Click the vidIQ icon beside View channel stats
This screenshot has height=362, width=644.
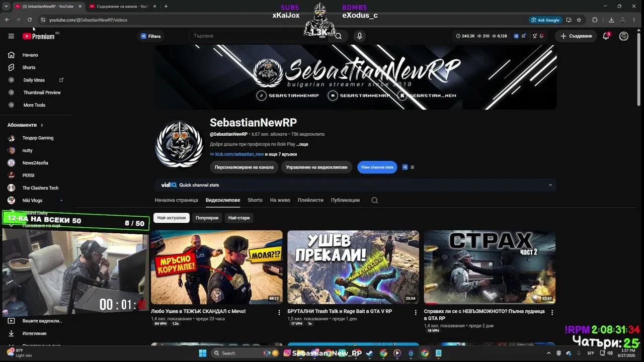(x=405, y=167)
